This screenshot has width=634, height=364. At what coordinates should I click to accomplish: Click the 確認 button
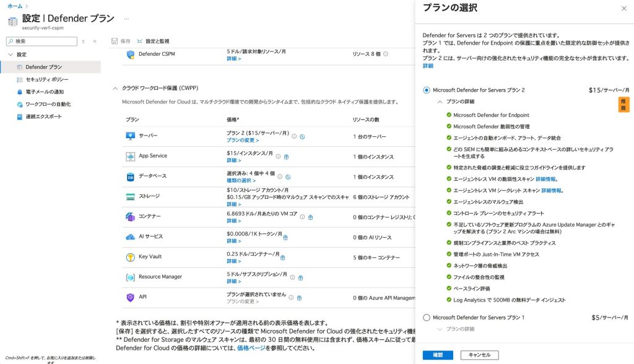click(x=437, y=355)
